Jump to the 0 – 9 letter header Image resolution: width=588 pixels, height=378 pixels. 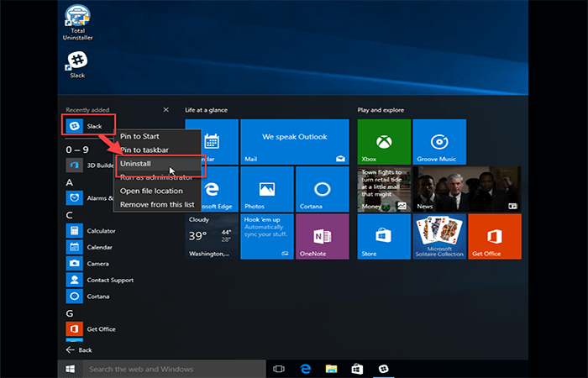(77, 150)
